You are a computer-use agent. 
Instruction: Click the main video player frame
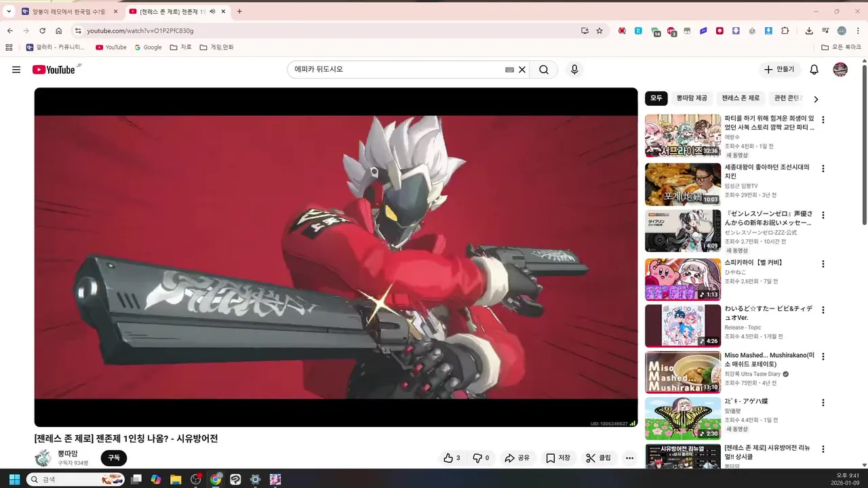click(x=336, y=257)
